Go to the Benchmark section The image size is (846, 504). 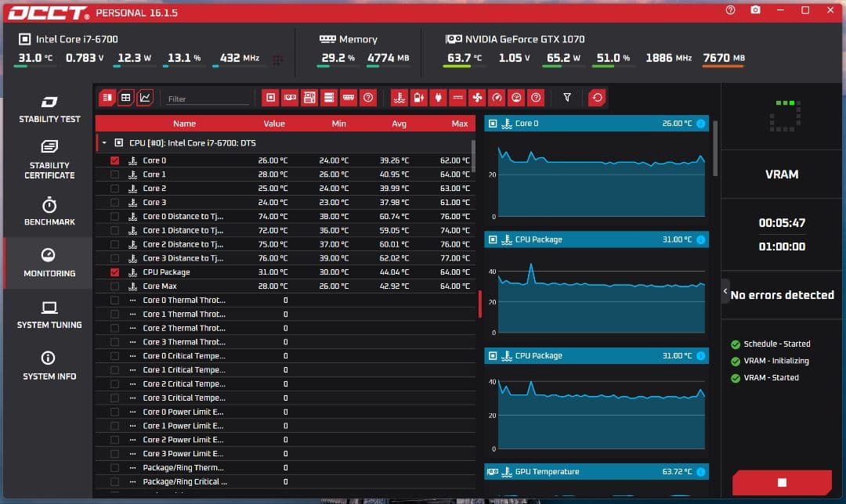49,211
